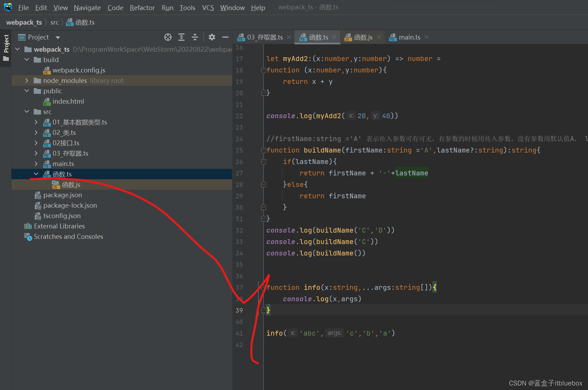This screenshot has height=390, width=588.
Task: Click the Select Opened File target icon
Action: point(168,37)
